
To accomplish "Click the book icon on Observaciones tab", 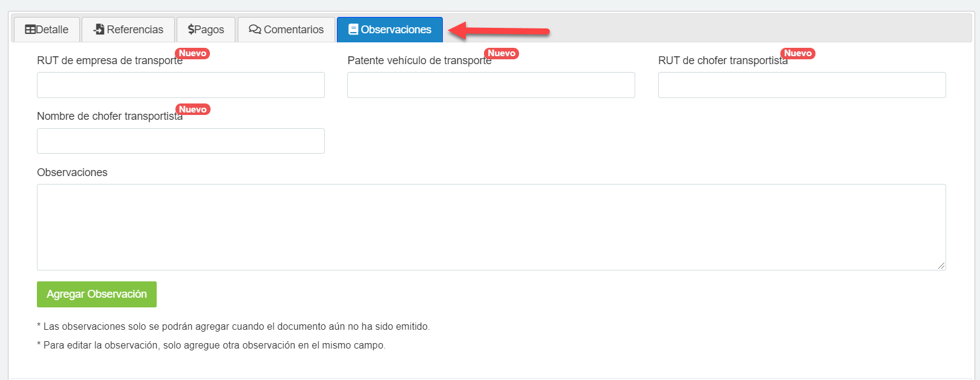I will (354, 30).
